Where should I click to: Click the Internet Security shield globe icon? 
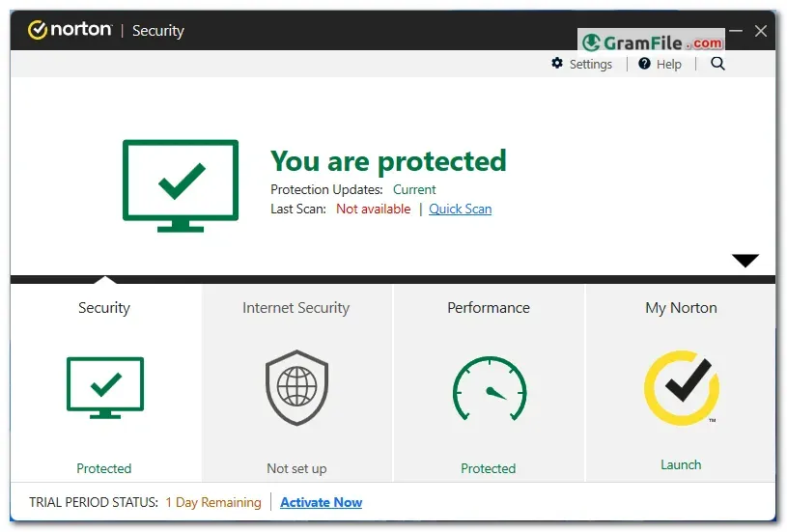point(297,387)
